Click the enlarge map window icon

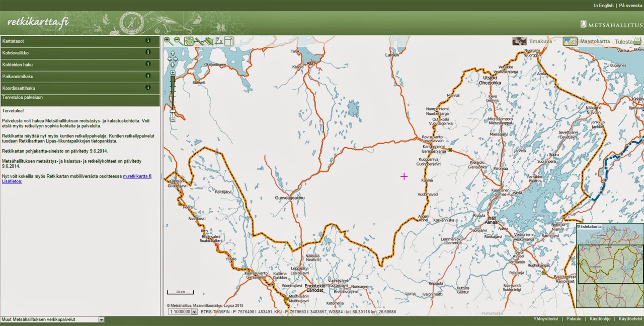[229, 41]
